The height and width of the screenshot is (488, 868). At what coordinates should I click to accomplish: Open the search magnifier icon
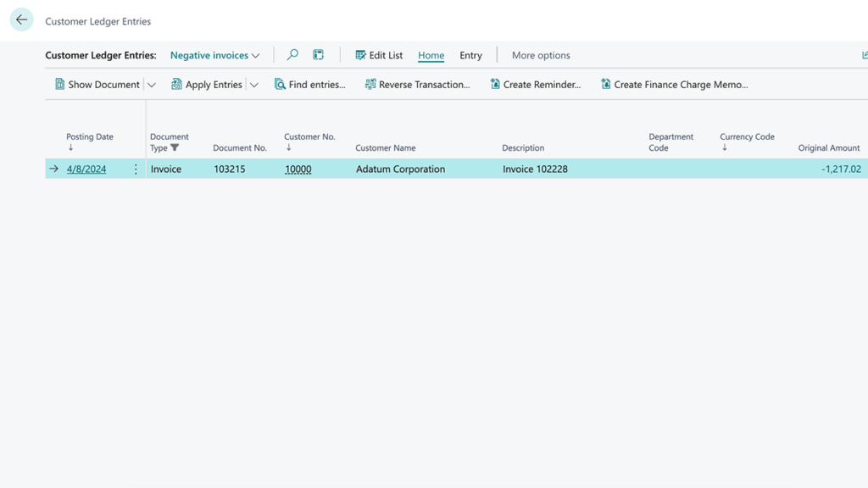tap(292, 54)
